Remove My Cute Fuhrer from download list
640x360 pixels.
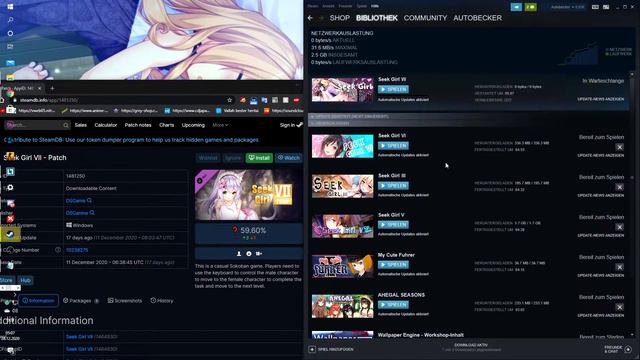coord(619,267)
